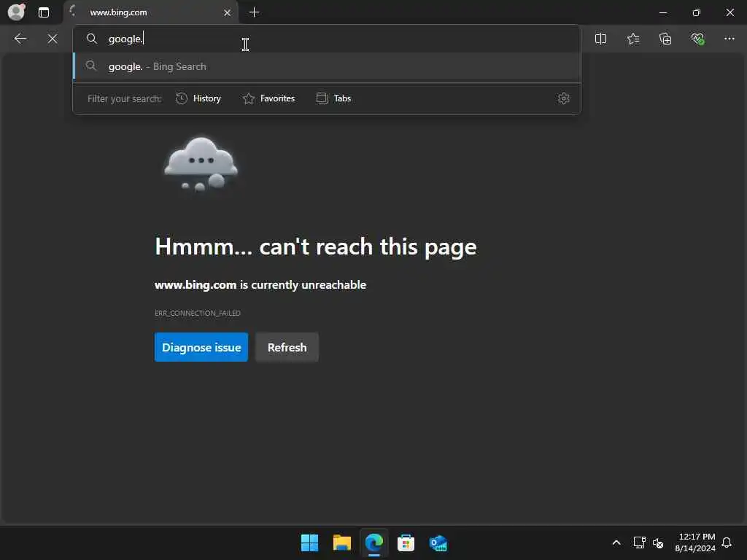Show hidden system tray icons
This screenshot has width=747, height=560.
point(616,542)
